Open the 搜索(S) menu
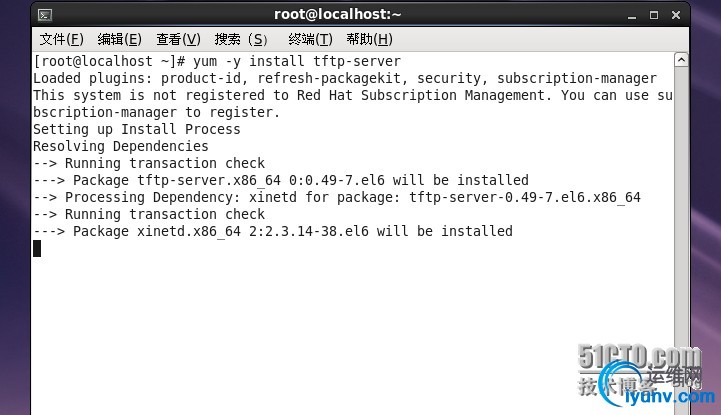The width and height of the screenshot is (721, 415). click(242, 39)
